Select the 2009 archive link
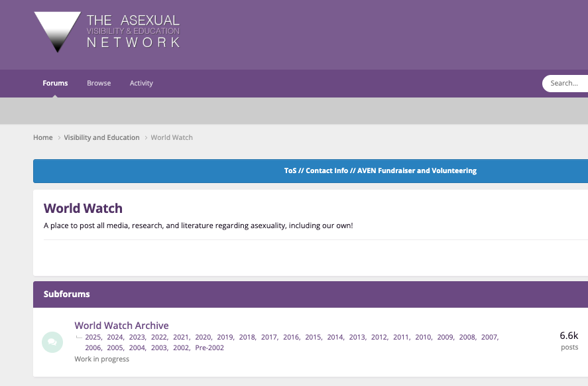Screen dimensions: 588x386 click(x=445, y=337)
